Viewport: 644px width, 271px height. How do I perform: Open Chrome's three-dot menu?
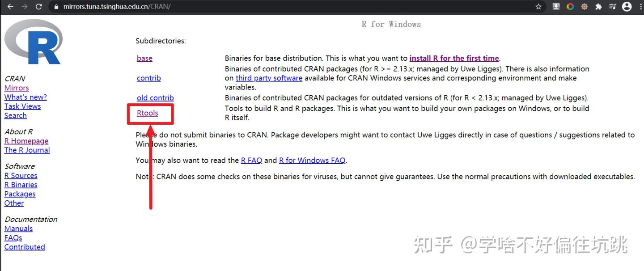[x=640, y=7]
